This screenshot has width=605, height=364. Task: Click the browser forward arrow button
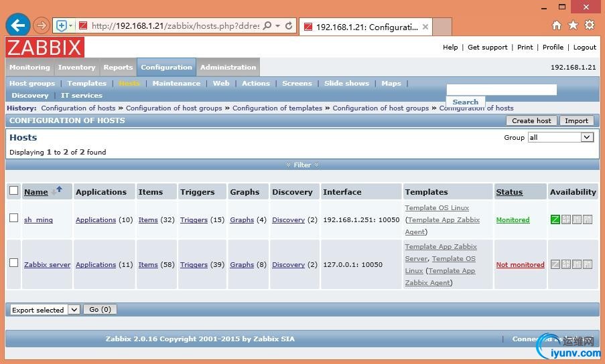tap(42, 25)
